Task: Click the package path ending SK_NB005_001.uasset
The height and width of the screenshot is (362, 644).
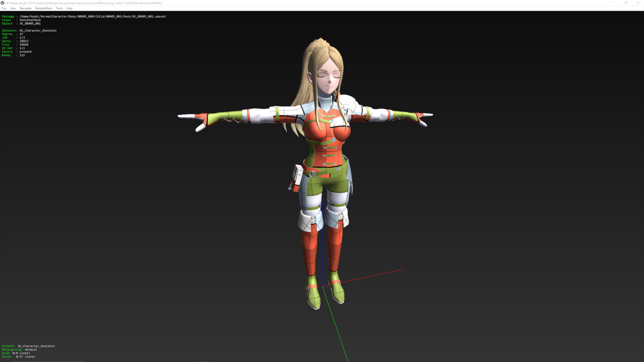Action: pyautogui.click(x=93, y=16)
